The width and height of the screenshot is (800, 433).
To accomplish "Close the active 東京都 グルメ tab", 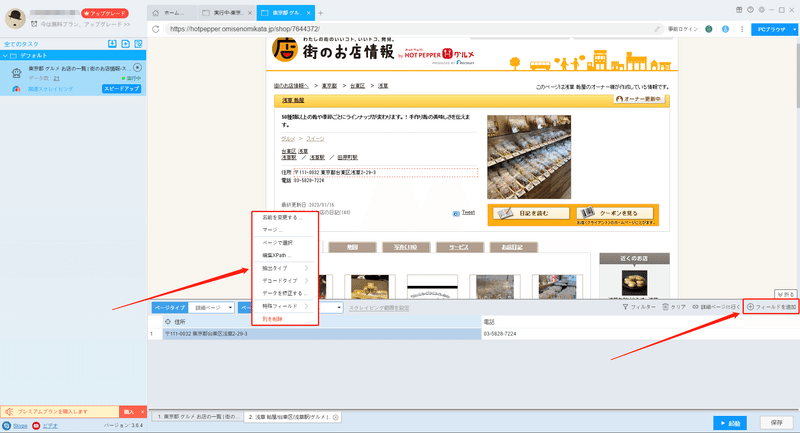I will [309, 13].
